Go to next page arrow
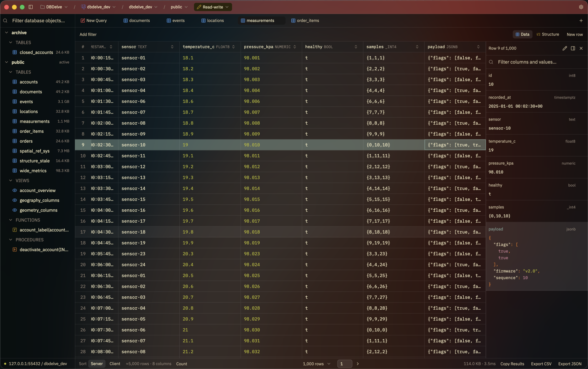The width and height of the screenshot is (588, 369). coord(358,364)
